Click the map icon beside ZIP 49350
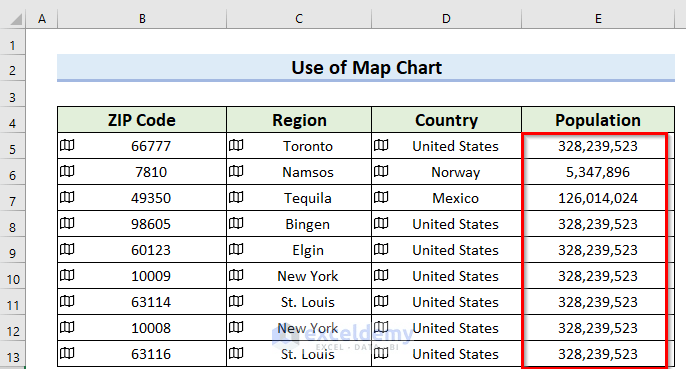This screenshot has height=369, width=686. [x=67, y=197]
